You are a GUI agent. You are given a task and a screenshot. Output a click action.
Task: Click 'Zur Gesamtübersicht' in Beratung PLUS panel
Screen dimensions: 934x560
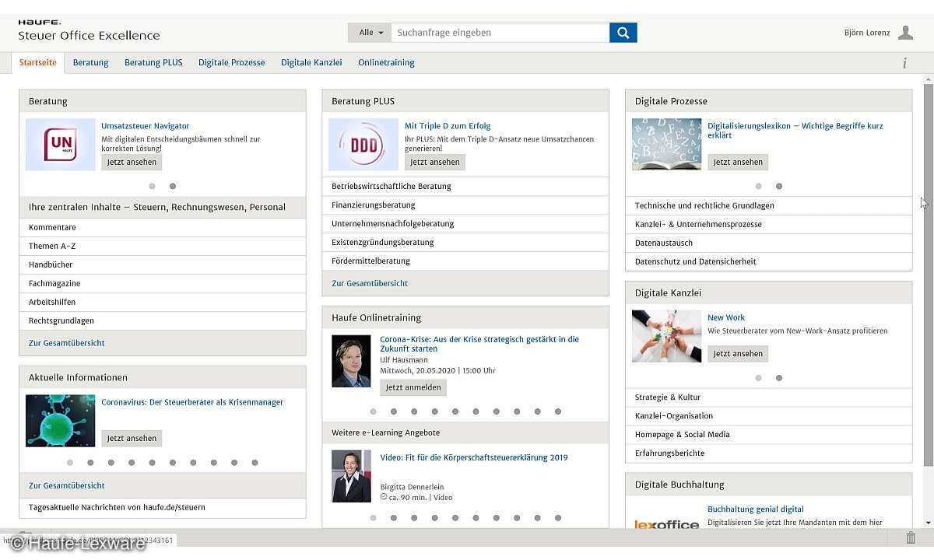(370, 284)
